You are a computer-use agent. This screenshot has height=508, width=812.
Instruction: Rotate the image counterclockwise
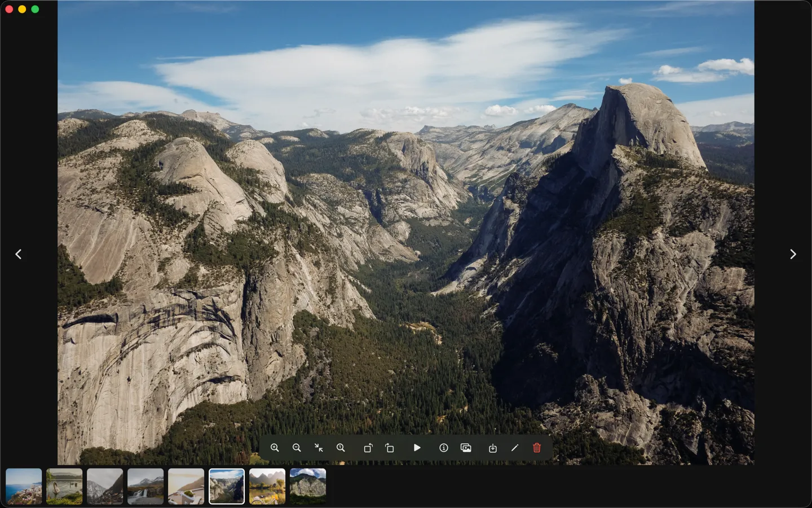(x=368, y=448)
